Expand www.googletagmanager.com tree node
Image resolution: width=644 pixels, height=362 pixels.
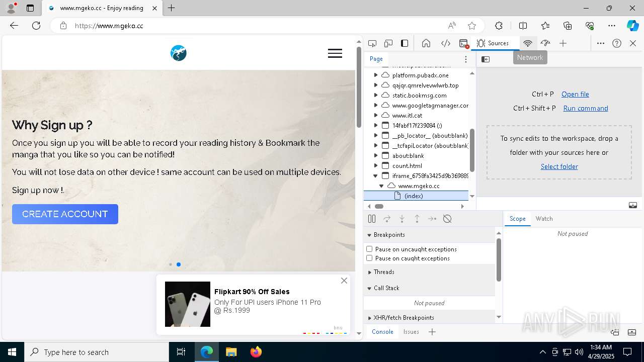pos(376,105)
